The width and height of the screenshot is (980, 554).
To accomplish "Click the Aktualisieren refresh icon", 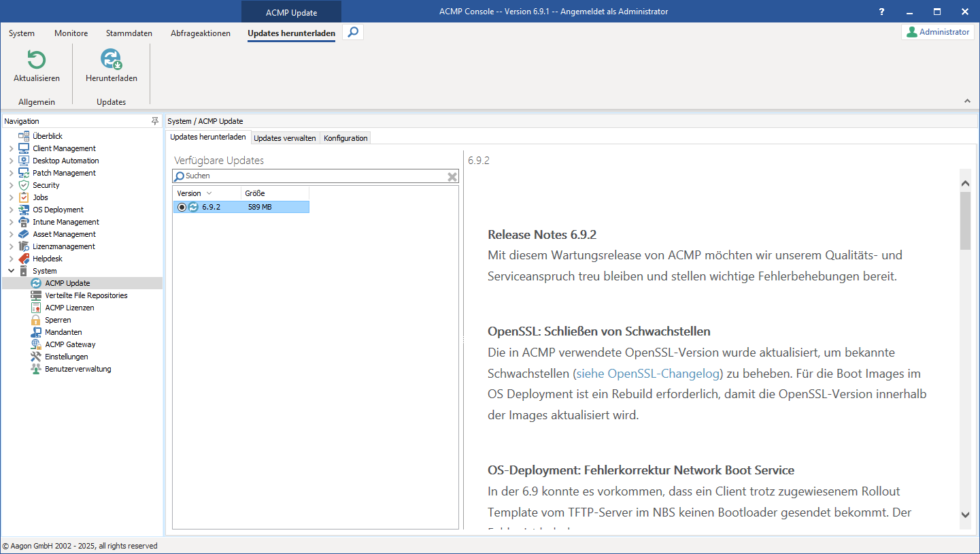I will pos(36,59).
